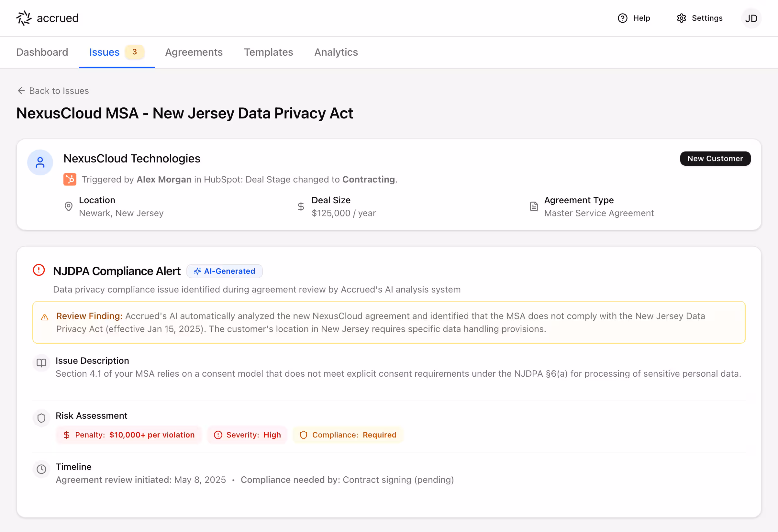Click the Severity exclamation icon
This screenshot has width=778, height=532.
(218, 435)
